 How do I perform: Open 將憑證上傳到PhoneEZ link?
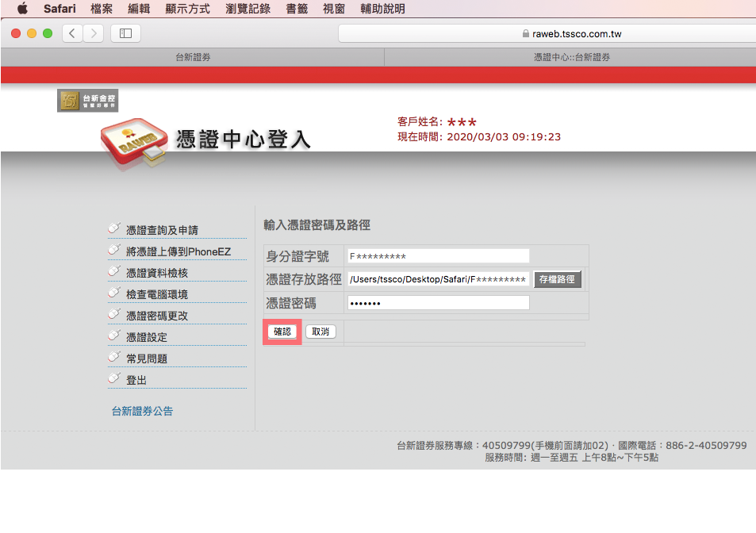click(x=178, y=251)
